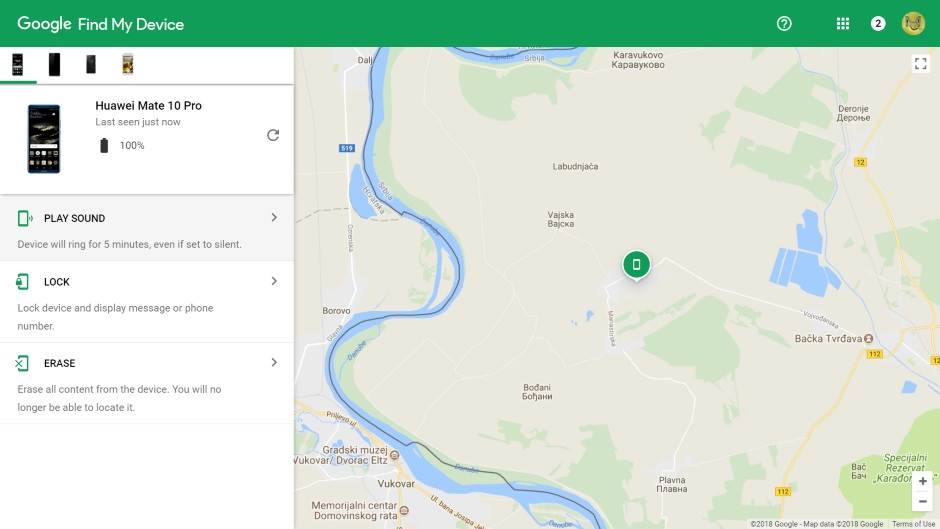Click the green device location pin
The height and width of the screenshot is (529, 940).
(x=636, y=265)
